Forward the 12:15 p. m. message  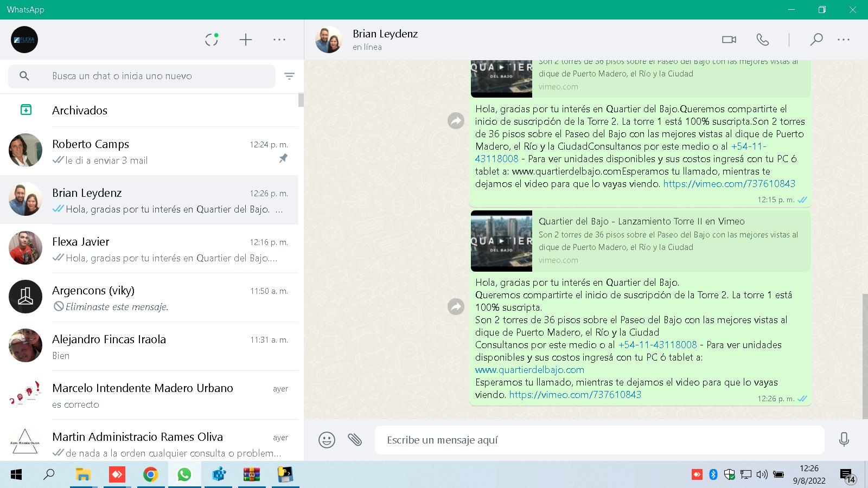(456, 120)
